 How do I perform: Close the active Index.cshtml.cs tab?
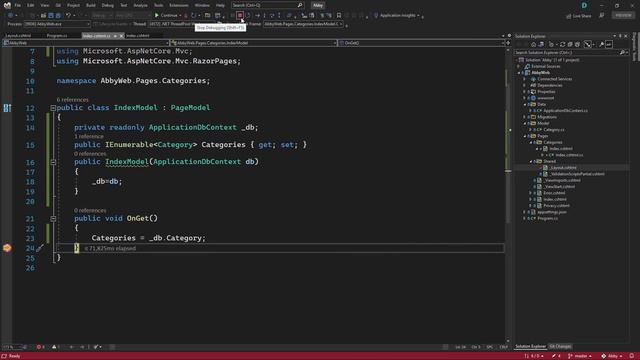[x=121, y=36]
